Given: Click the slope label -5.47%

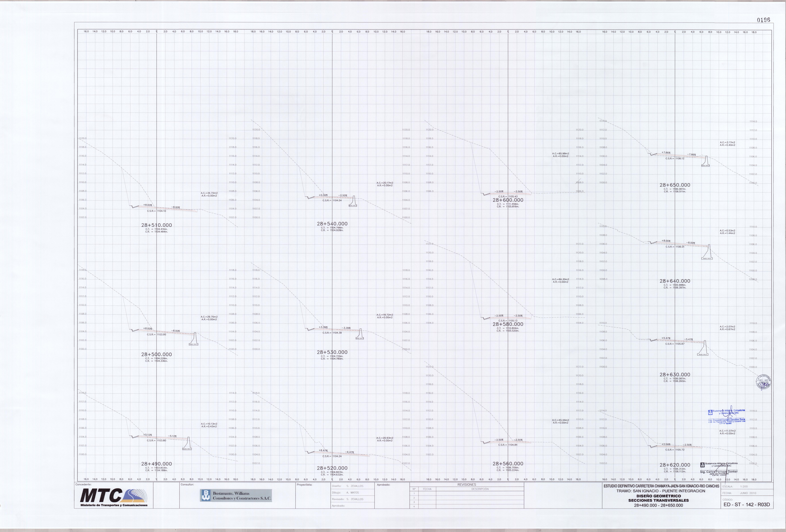Looking at the screenshot, I should click(689, 339).
